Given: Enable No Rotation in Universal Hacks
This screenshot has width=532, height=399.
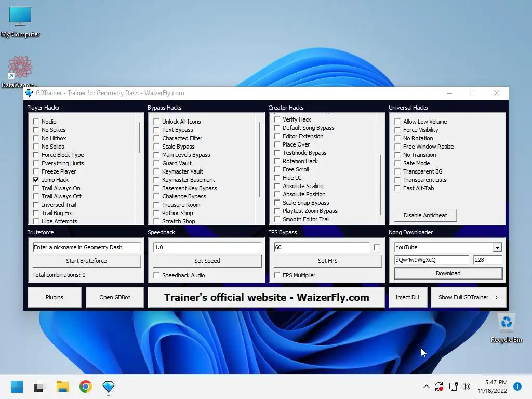Looking at the screenshot, I should (x=397, y=138).
